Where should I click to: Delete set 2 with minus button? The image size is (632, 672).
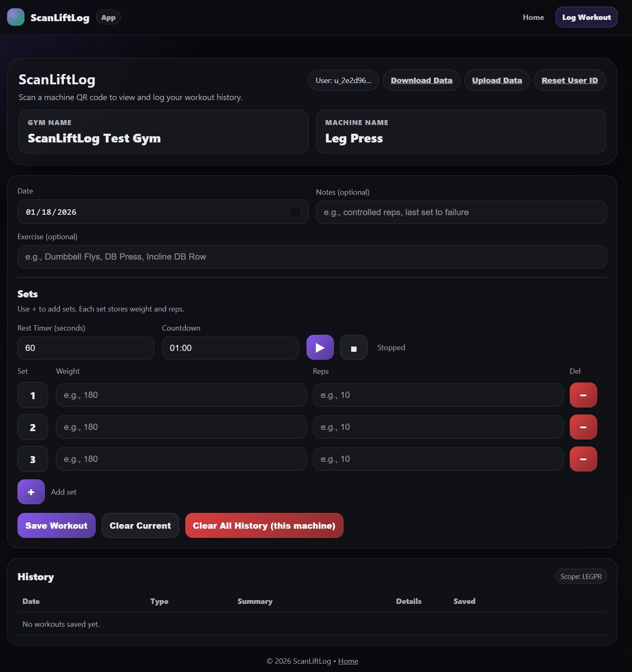(x=583, y=427)
